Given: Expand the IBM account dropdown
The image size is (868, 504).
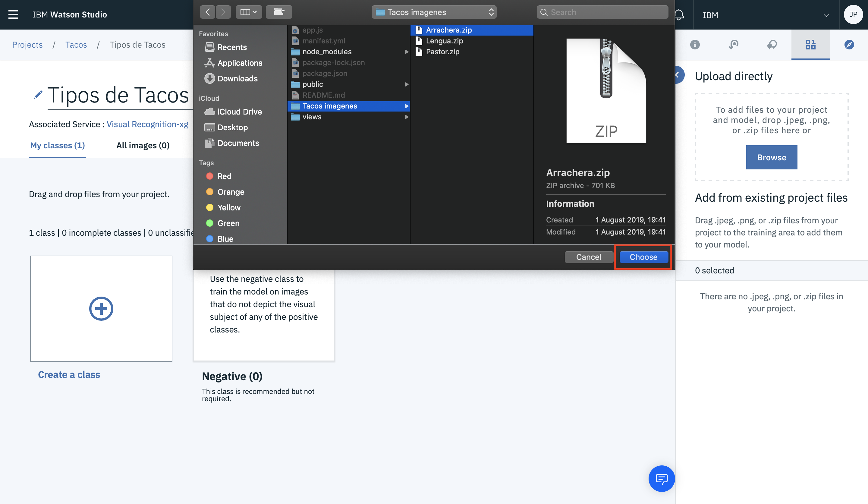Looking at the screenshot, I should point(826,15).
